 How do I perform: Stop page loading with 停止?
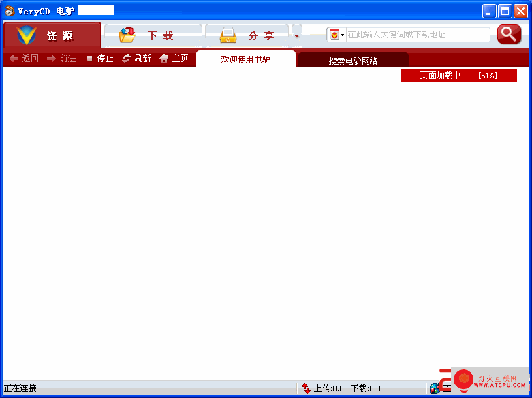click(x=99, y=59)
